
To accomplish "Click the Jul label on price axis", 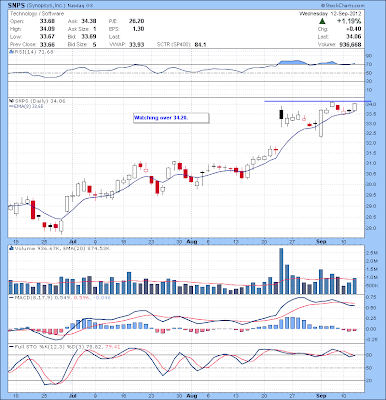I will [72, 241].
